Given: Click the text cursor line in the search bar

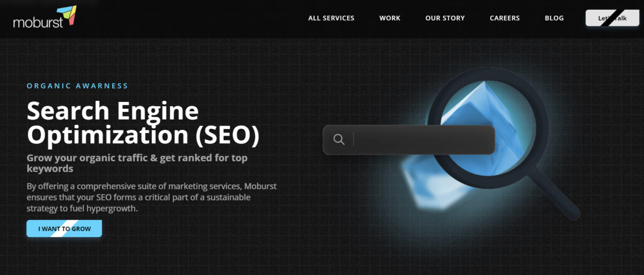Looking at the screenshot, I should tap(354, 139).
